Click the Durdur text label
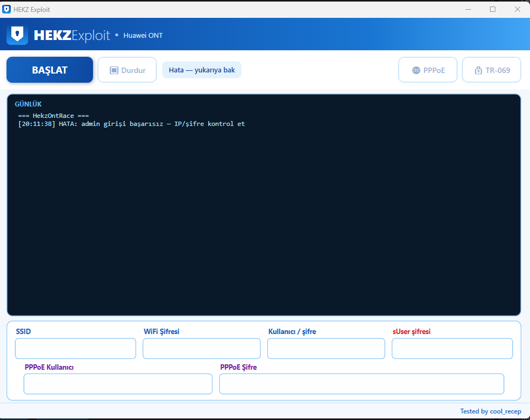 [x=134, y=70]
